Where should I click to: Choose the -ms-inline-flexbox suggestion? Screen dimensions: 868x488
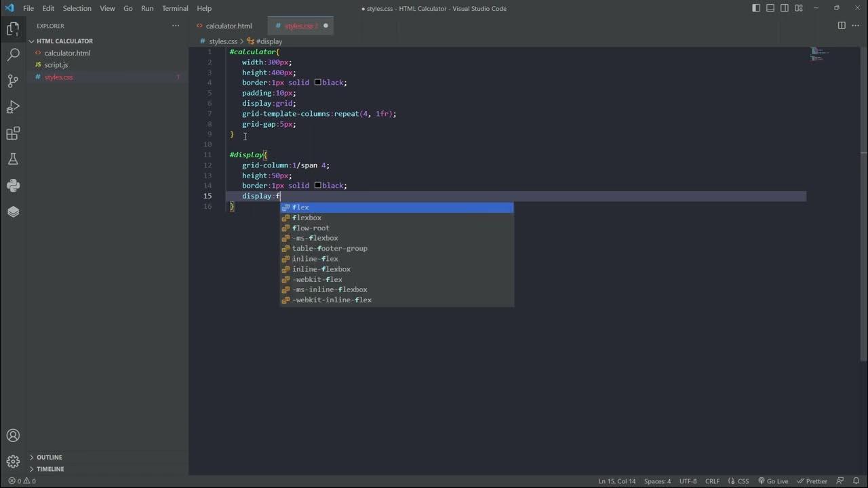tap(397, 289)
